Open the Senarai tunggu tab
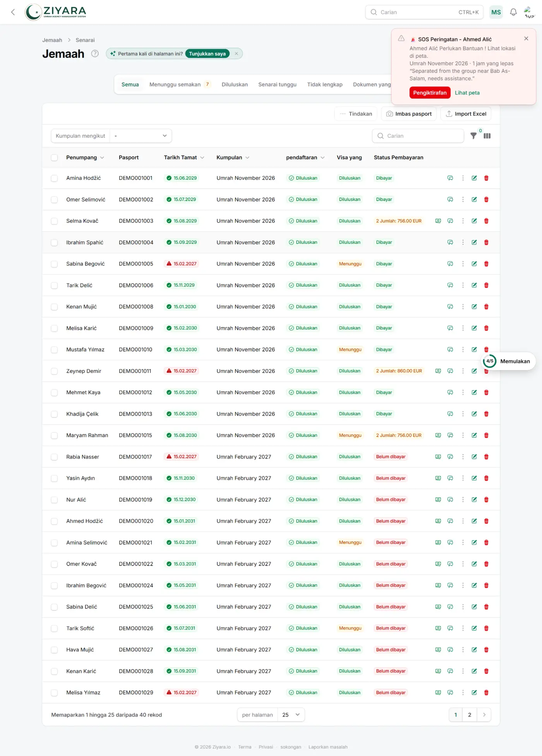The height and width of the screenshot is (756, 542). point(277,84)
